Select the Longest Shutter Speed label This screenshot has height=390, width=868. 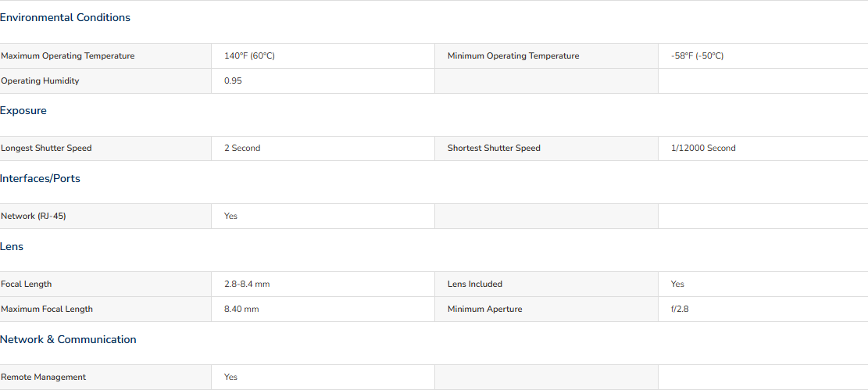[x=46, y=148]
